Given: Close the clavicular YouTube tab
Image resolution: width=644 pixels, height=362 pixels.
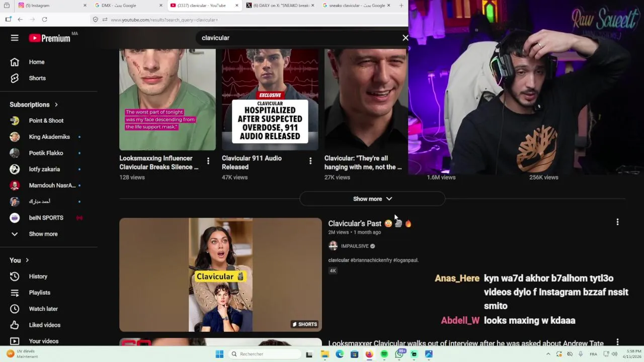Looking at the screenshot, I should (236, 6).
